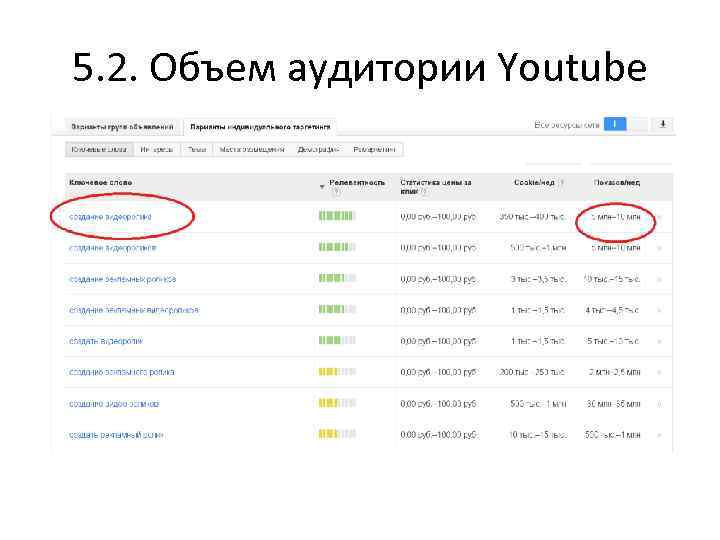720x540 pixels.
Task: Select Показов/нед value for создание видеороликов
Action: tap(616, 248)
